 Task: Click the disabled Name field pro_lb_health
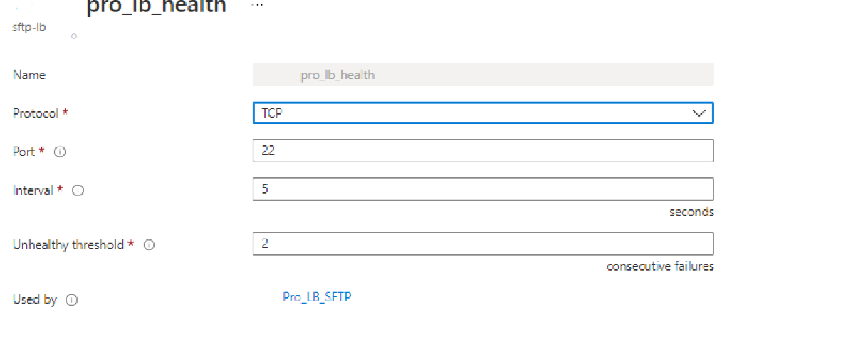coord(483,75)
